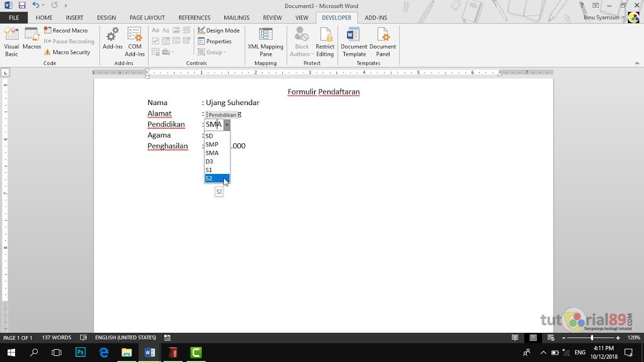Viewport: 644px width, 362px height.
Task: Open Block Authors dropdown
Action: pos(302,42)
